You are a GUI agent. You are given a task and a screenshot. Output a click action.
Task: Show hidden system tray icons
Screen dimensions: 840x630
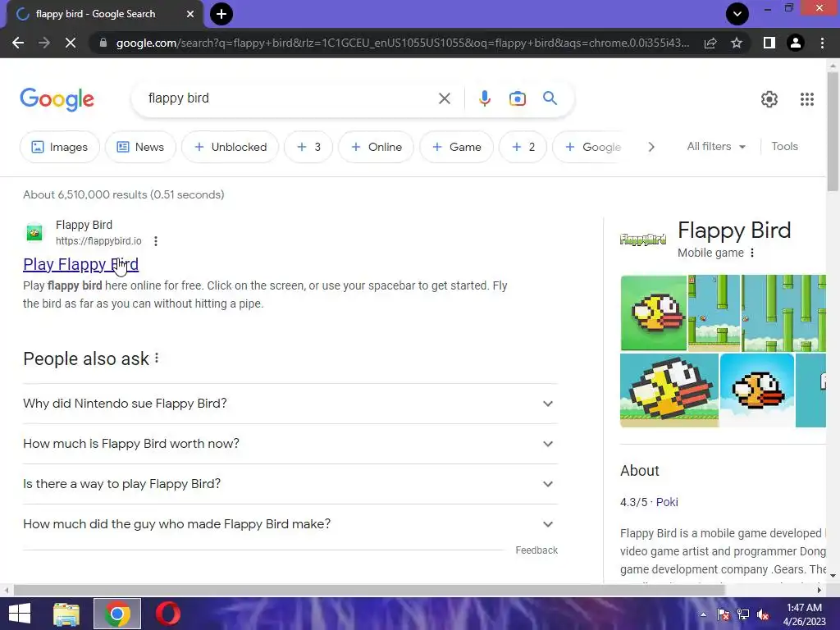point(703,614)
